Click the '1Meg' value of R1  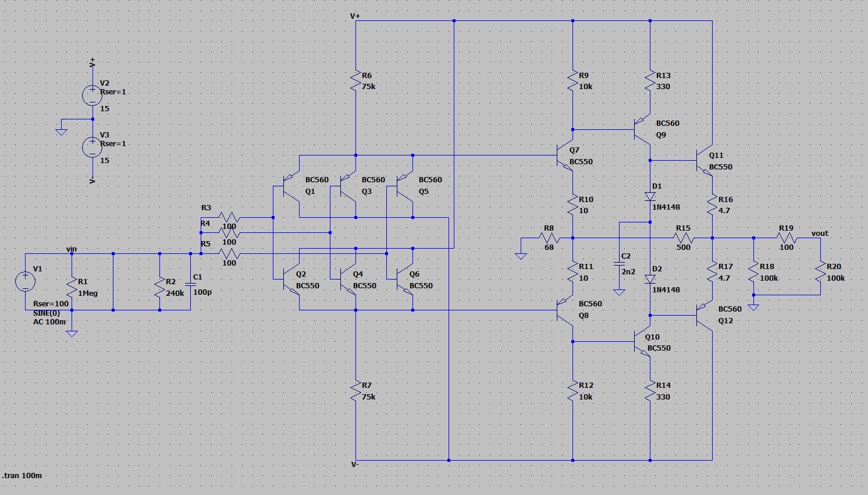pos(88,293)
